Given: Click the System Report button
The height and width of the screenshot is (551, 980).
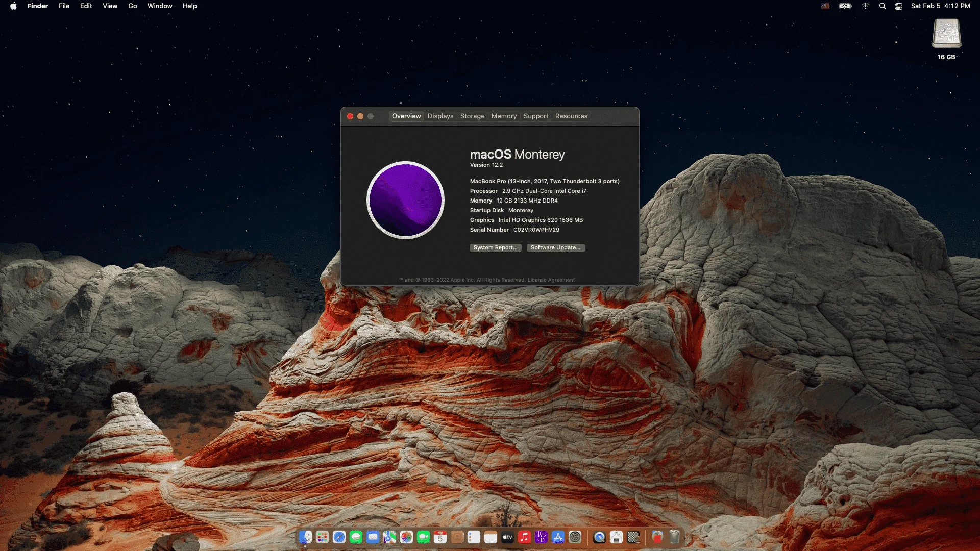Looking at the screenshot, I should 495,248.
